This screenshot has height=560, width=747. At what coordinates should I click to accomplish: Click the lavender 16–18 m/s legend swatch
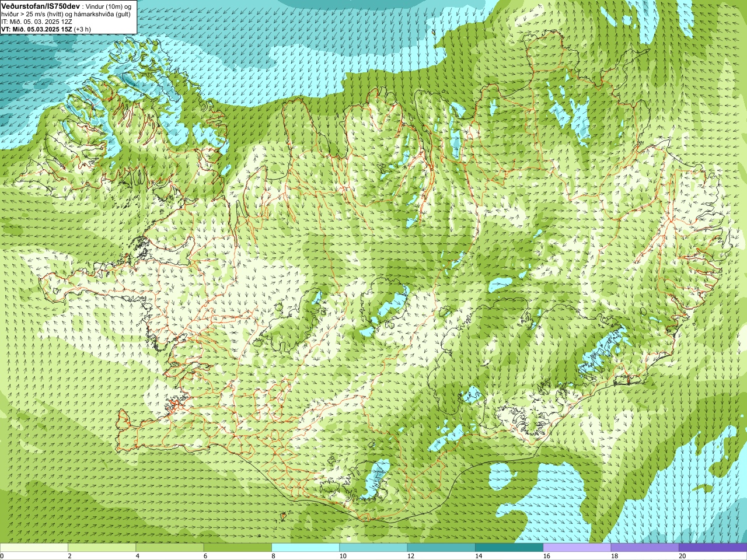pos(577,548)
